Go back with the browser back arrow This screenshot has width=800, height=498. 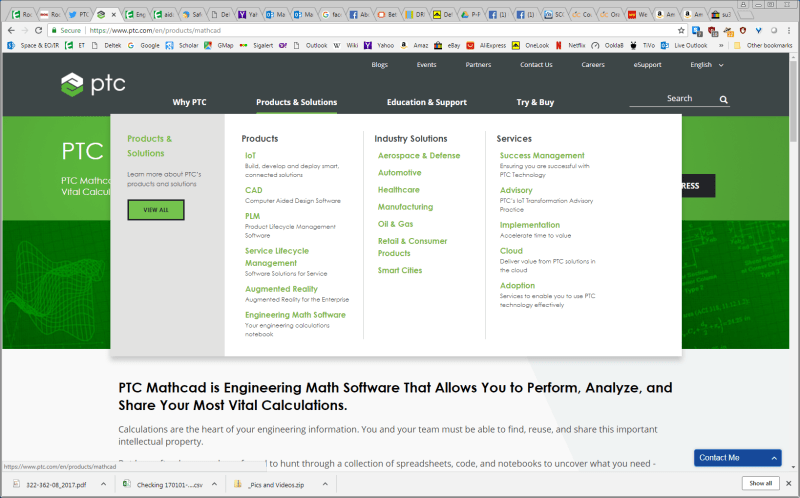(11, 30)
